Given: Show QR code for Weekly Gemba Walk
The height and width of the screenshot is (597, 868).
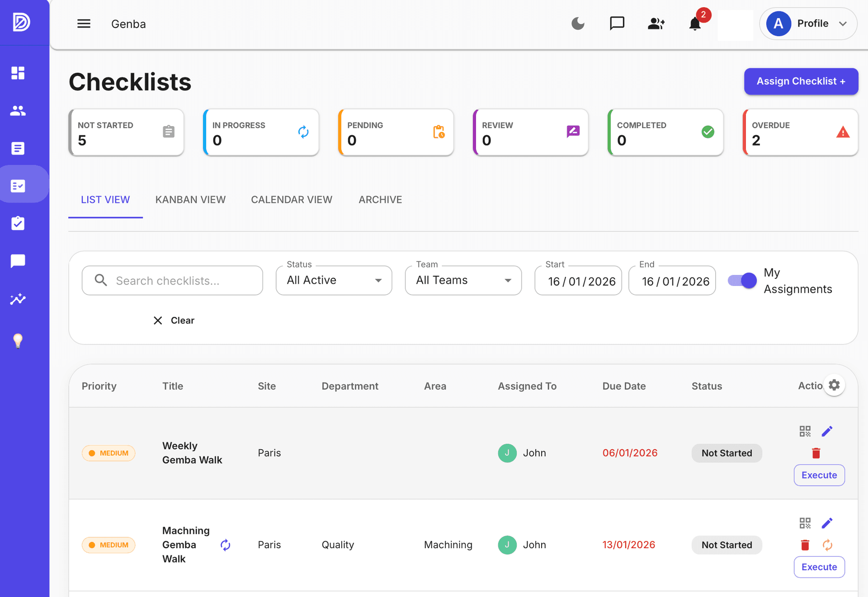Looking at the screenshot, I should coord(805,431).
